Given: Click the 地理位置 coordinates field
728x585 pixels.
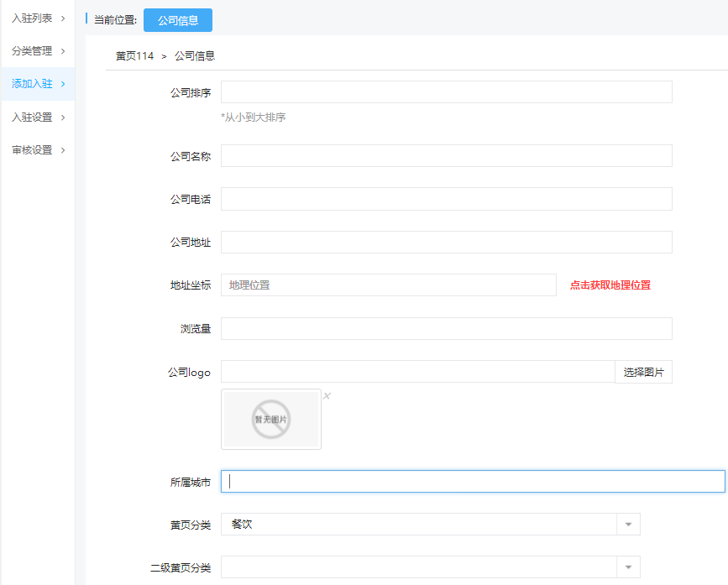Looking at the screenshot, I should (x=389, y=285).
